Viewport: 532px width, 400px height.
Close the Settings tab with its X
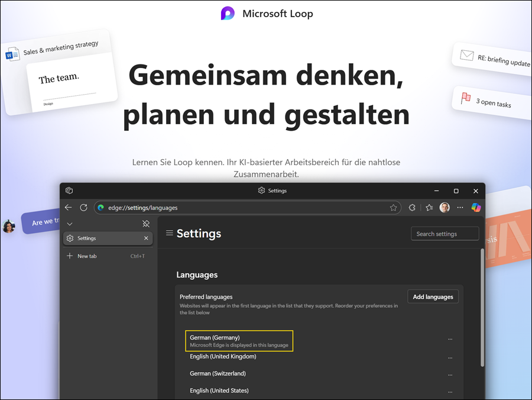(146, 238)
